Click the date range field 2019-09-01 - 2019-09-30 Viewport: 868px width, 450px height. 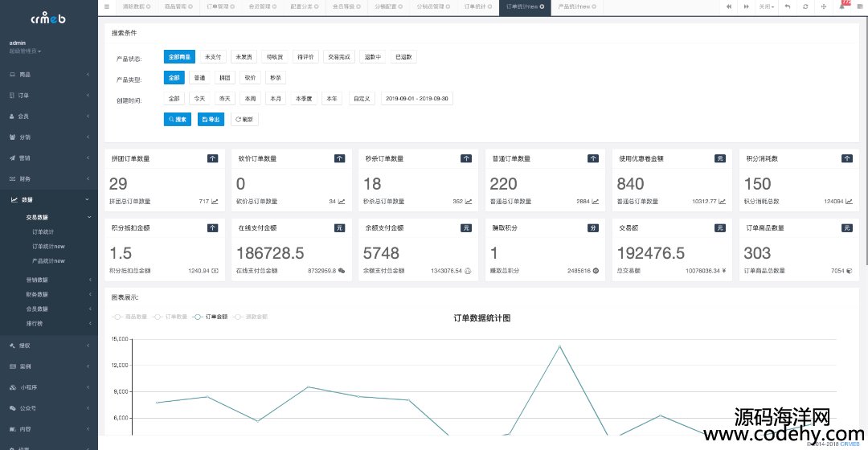point(417,99)
